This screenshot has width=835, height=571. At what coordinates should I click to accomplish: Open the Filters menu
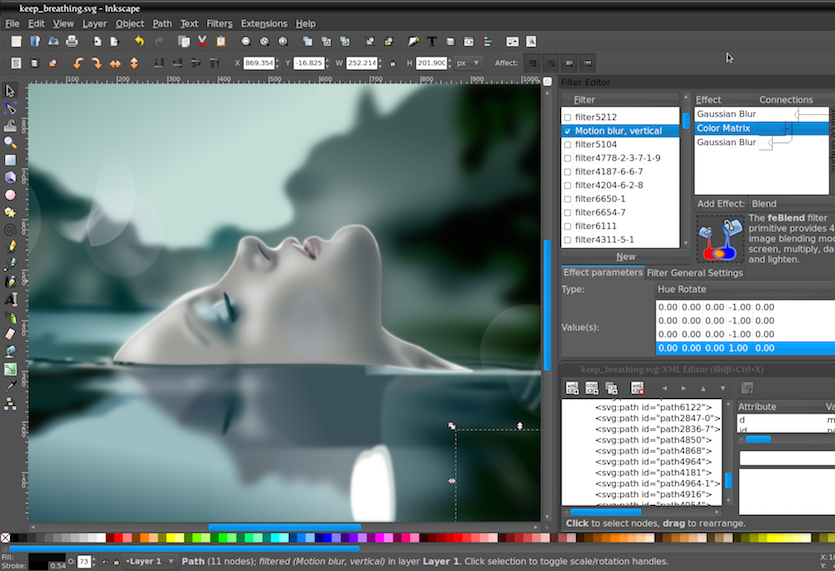coord(219,23)
